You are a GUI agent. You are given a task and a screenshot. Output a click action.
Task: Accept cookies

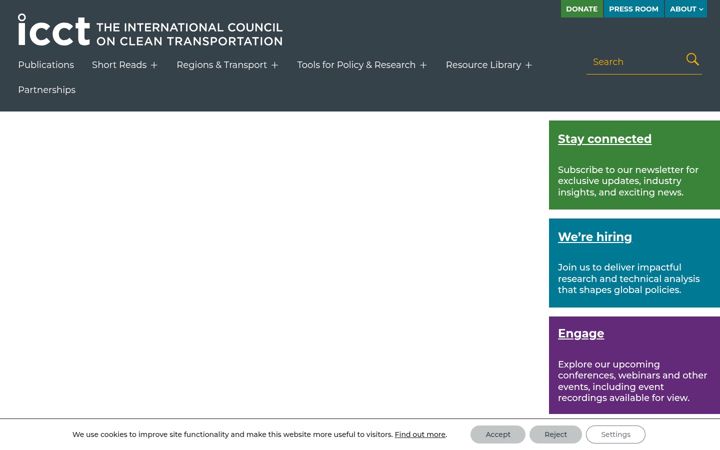click(x=498, y=434)
